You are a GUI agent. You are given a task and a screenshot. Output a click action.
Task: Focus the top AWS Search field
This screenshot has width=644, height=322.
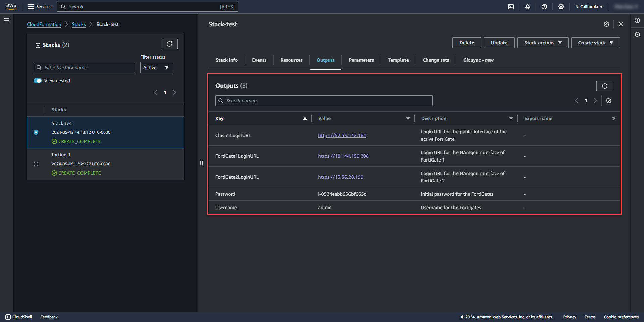tap(148, 7)
